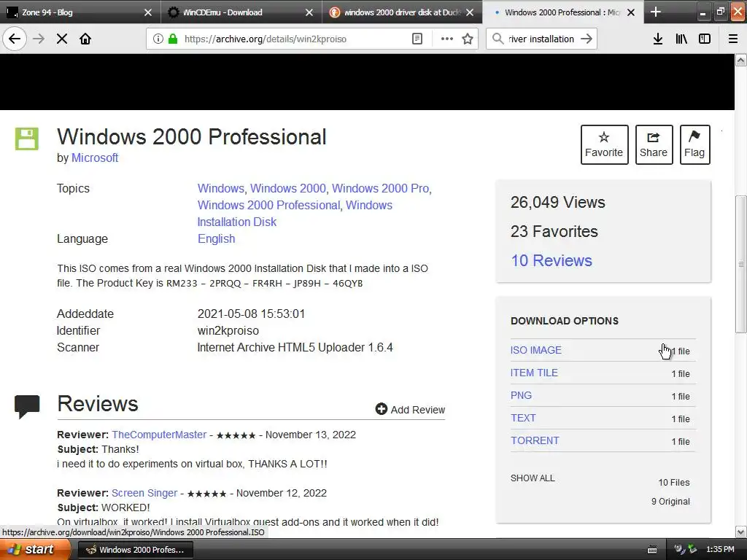This screenshot has width=747, height=560.
Task: Click the system tray clock 1:35 PM
Action: 720,550
